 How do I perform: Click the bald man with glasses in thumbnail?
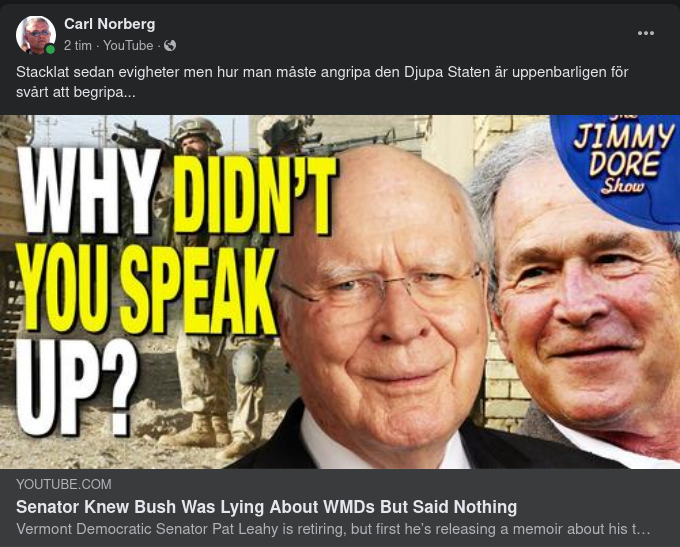click(x=382, y=304)
